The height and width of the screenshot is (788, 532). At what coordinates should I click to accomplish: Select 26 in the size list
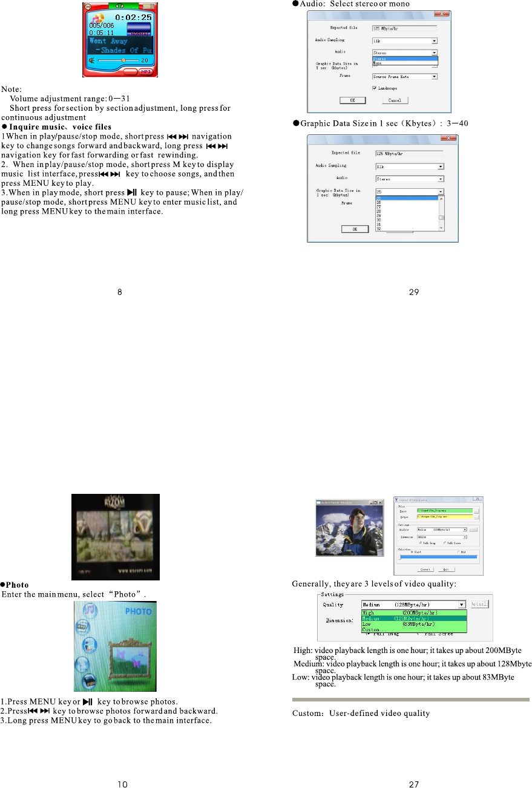407,202
